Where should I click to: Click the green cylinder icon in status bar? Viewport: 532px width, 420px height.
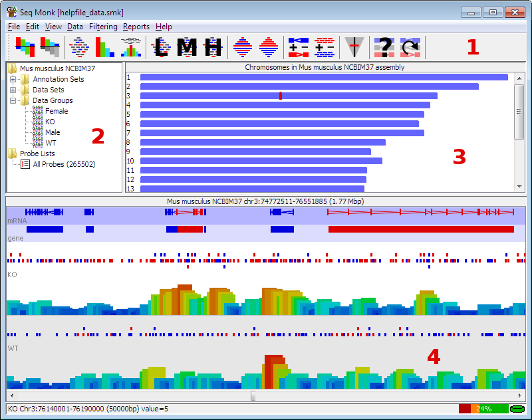pyautogui.click(x=517, y=409)
